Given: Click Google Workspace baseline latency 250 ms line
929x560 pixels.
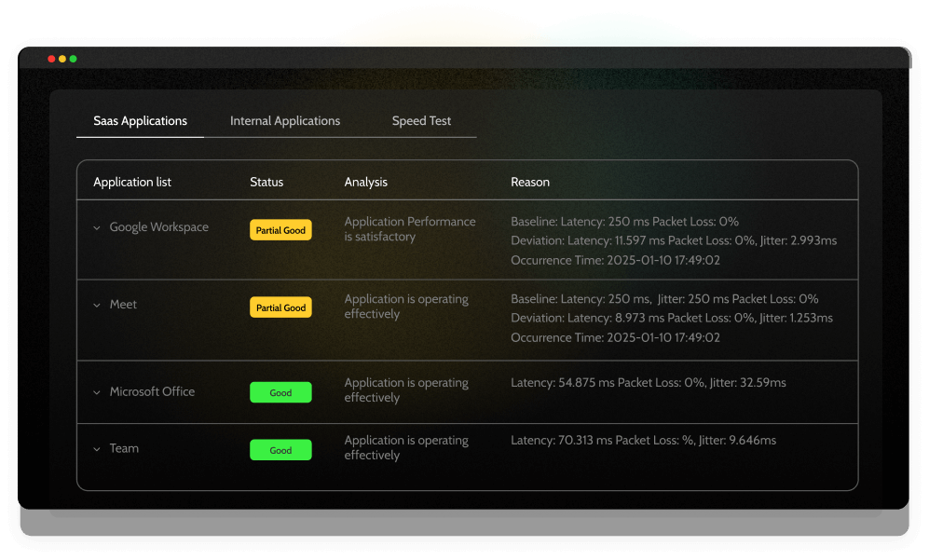Looking at the screenshot, I should (x=624, y=222).
